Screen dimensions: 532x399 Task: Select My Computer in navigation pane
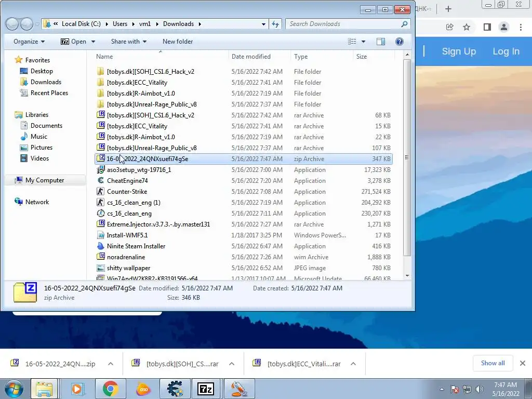tap(45, 180)
